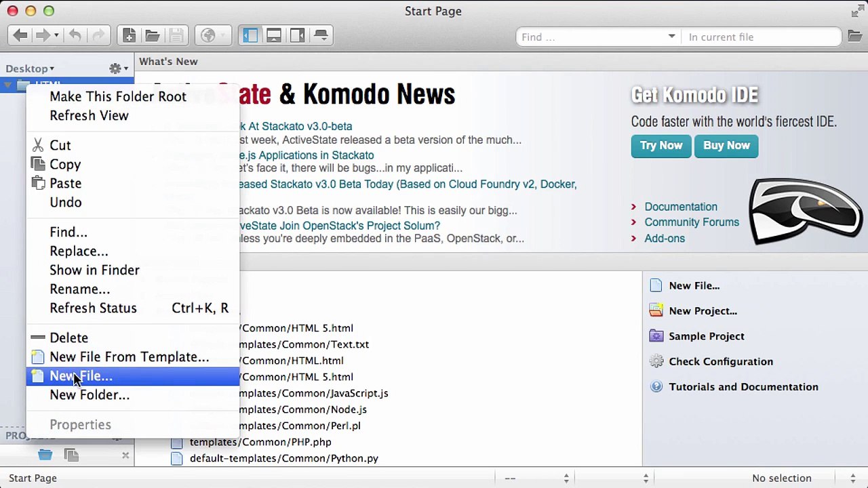Click into the Find search field
Viewport: 868px width, 488px height.
click(x=592, y=37)
